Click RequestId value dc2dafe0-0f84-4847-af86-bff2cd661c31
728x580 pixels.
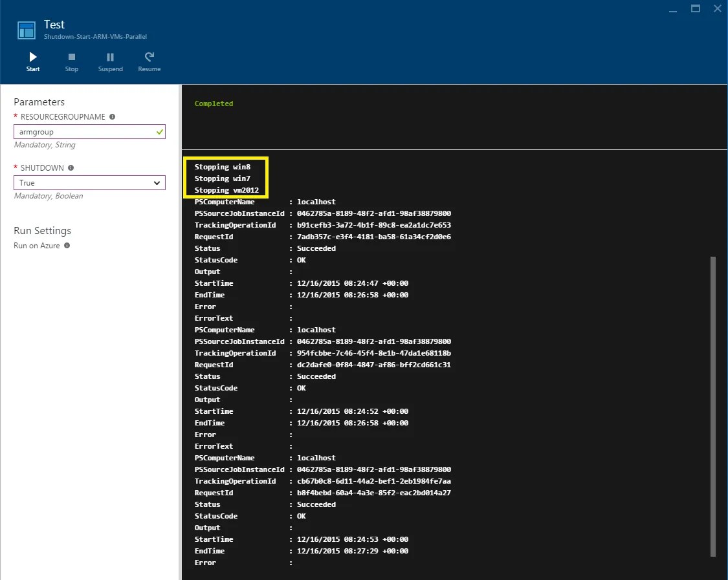(374, 365)
